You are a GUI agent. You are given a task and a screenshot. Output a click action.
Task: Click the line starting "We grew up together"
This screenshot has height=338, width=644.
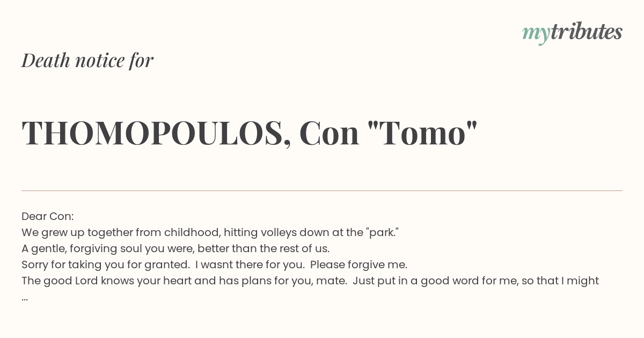tap(210, 232)
